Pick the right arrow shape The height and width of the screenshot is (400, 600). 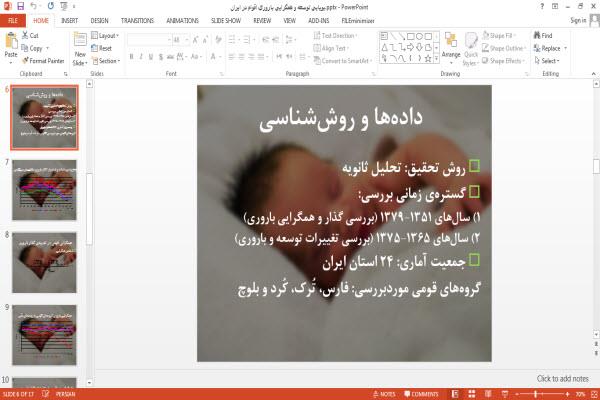point(411,47)
